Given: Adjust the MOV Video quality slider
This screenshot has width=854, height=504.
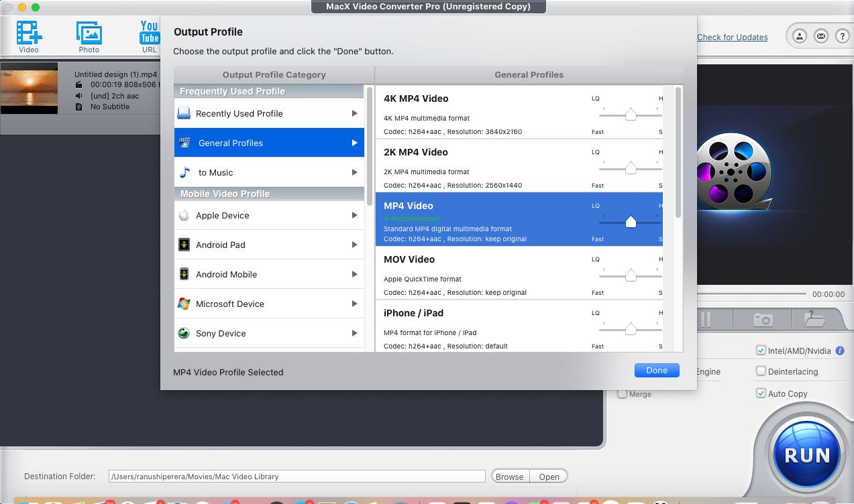Looking at the screenshot, I should click(631, 275).
